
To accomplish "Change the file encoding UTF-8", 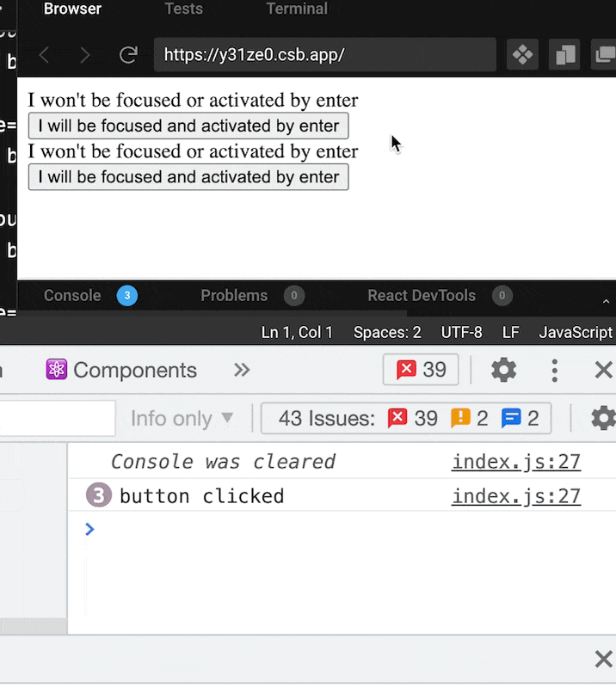I will [x=461, y=333].
